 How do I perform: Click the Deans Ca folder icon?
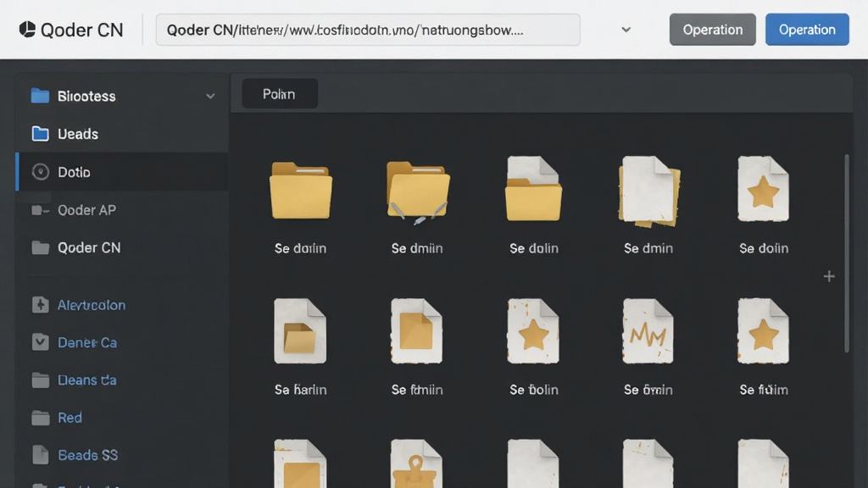tap(40, 380)
